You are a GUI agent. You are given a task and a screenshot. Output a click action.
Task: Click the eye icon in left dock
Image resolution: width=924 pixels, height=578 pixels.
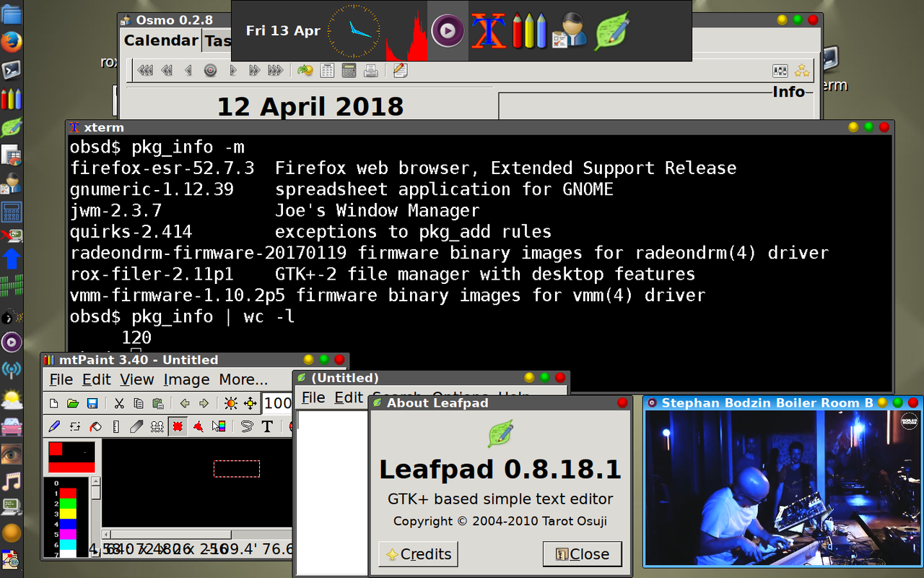(x=11, y=454)
